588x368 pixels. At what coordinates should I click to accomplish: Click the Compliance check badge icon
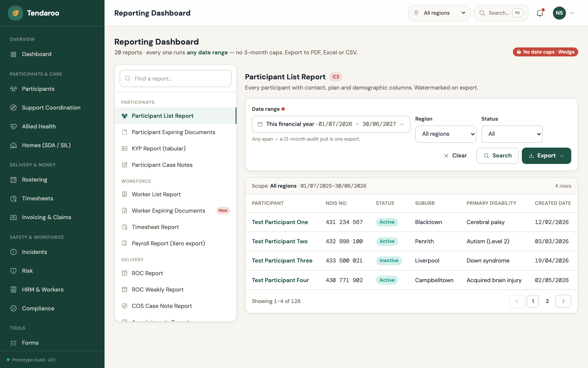click(14, 308)
